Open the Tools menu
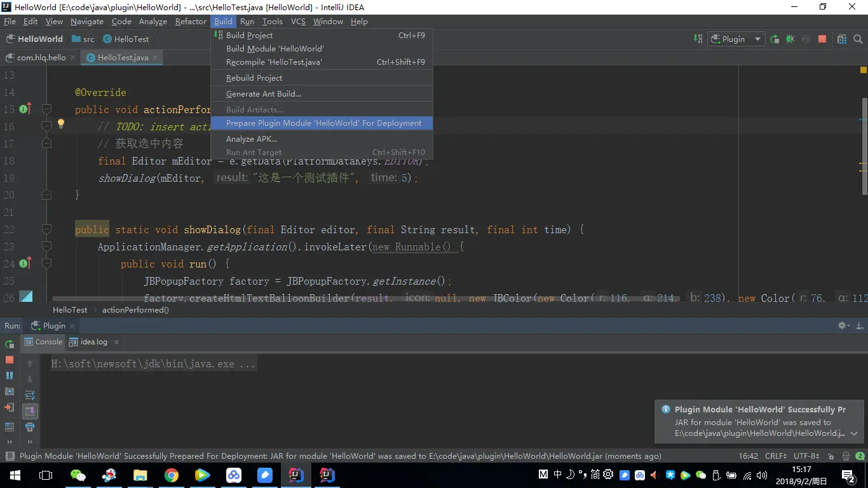 tap(273, 22)
